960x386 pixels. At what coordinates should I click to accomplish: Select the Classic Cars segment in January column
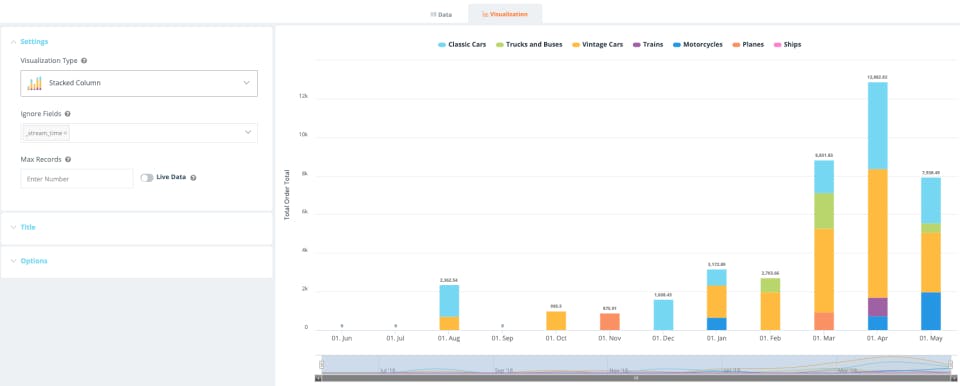[717, 278]
